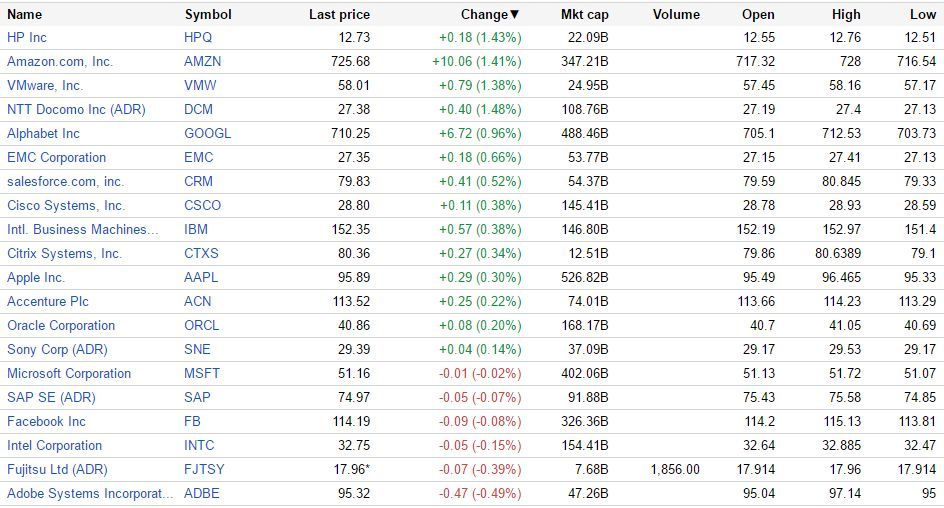Open the Fujitsu Ltd (ADR) link

(x=57, y=469)
